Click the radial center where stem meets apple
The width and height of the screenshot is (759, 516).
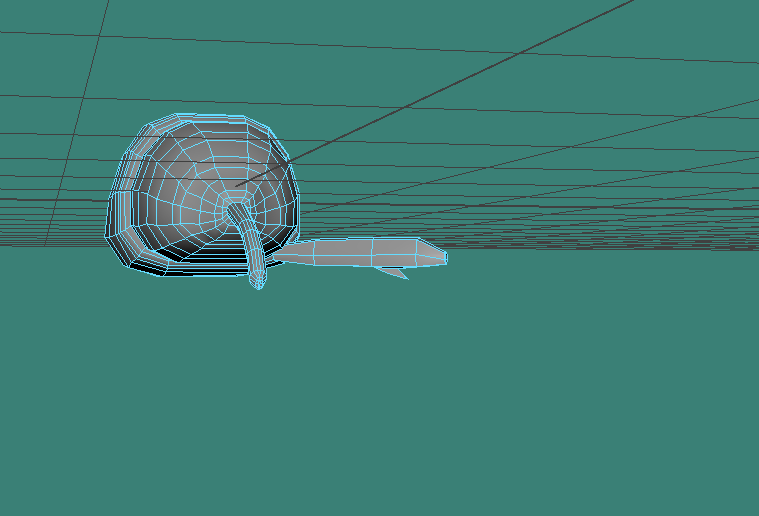click(234, 203)
